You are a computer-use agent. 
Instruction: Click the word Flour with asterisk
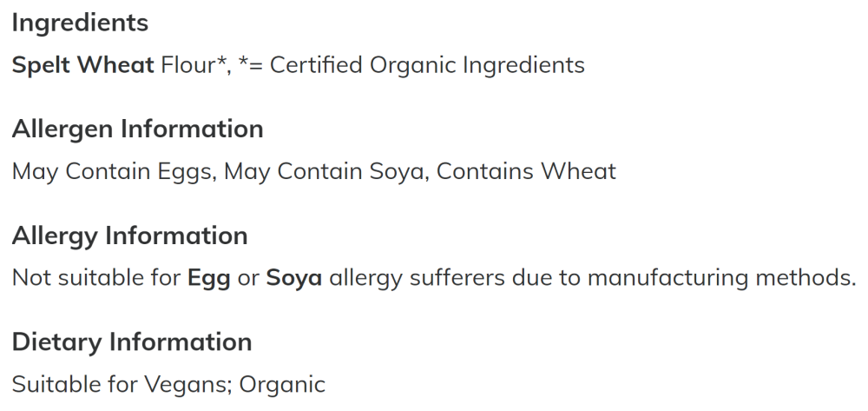pyautogui.click(x=195, y=65)
